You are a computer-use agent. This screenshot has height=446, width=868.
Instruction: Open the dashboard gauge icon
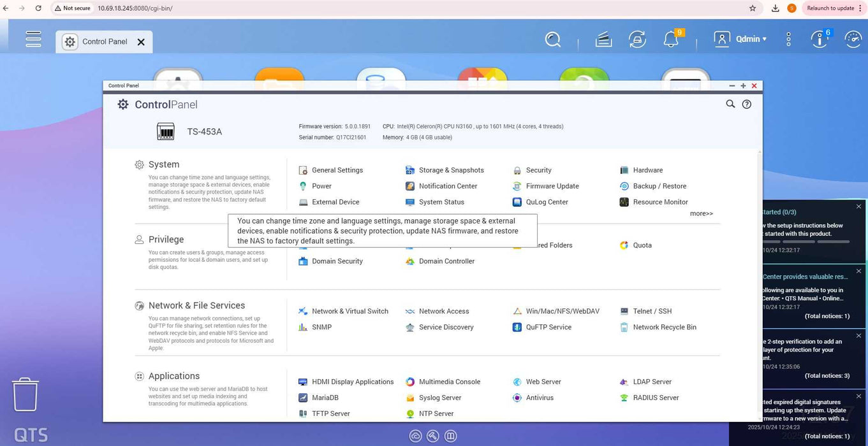pos(853,40)
